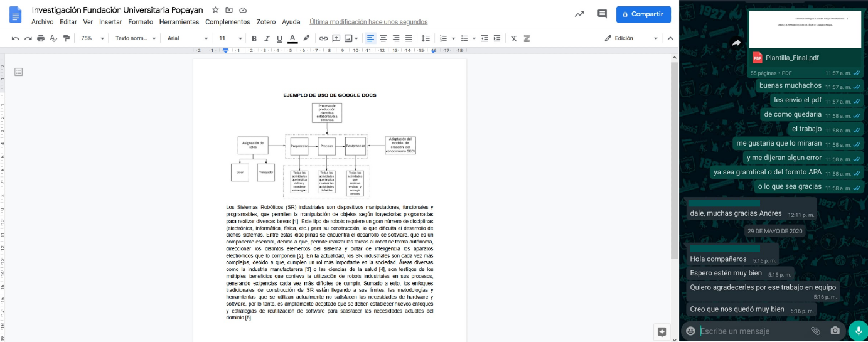Open the Arial font dropdown
The width and height of the screenshot is (868, 342).
187,38
